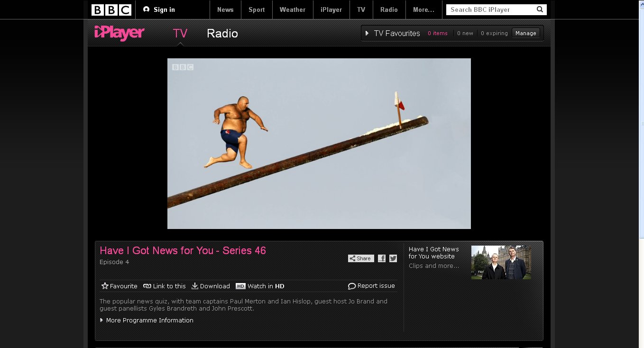Open the More… menu in BBC navigation
644x348 pixels.
point(423,9)
